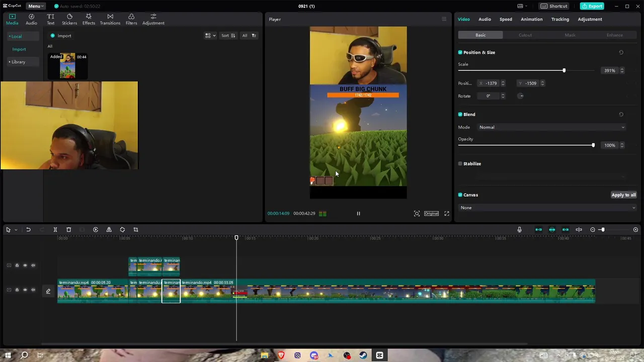This screenshot has width=644, height=362.
Task: Enable the Stabilize checkbox
Action: click(460, 164)
